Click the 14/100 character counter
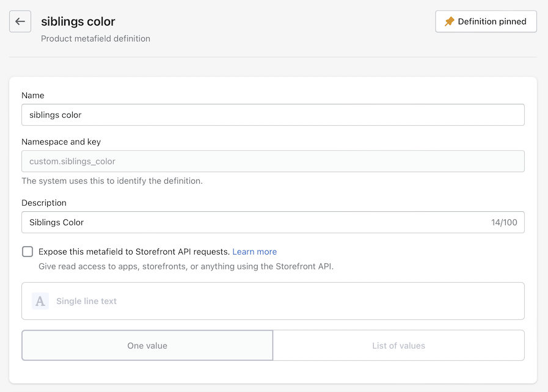 click(504, 222)
